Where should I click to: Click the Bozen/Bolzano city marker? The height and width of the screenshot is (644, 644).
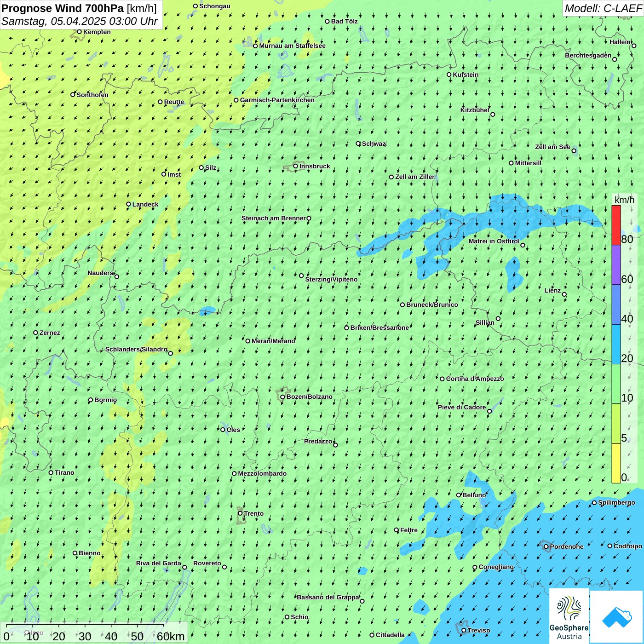pyautogui.click(x=282, y=397)
